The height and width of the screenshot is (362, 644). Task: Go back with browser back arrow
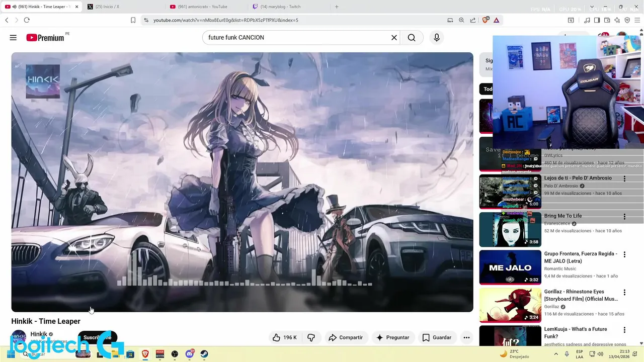pyautogui.click(x=7, y=20)
